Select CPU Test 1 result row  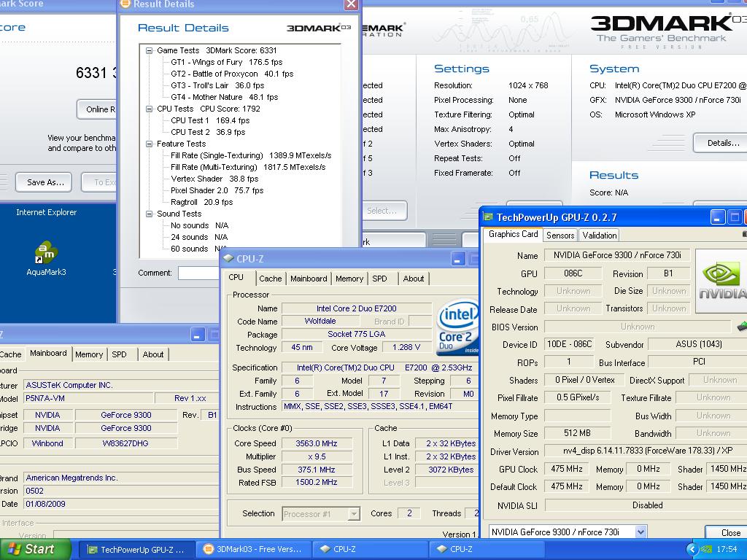click(210, 120)
